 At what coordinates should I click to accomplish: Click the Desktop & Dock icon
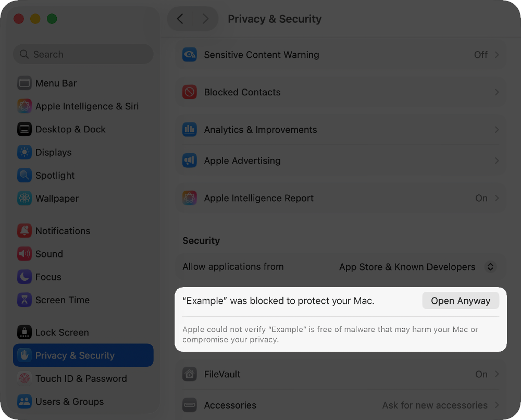pos(24,129)
